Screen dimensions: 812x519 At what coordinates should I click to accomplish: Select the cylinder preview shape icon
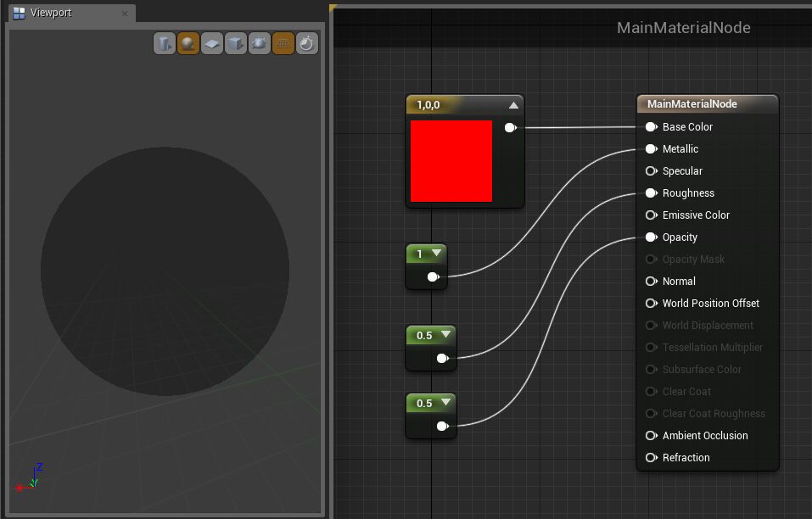click(x=164, y=42)
